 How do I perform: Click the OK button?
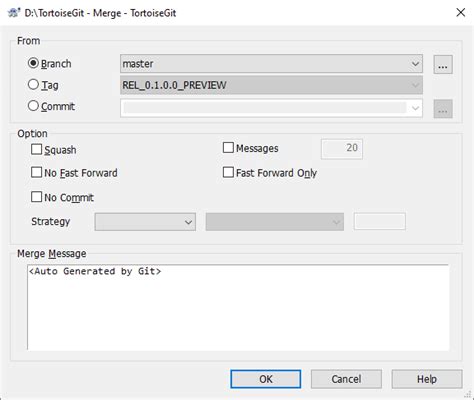point(266,379)
